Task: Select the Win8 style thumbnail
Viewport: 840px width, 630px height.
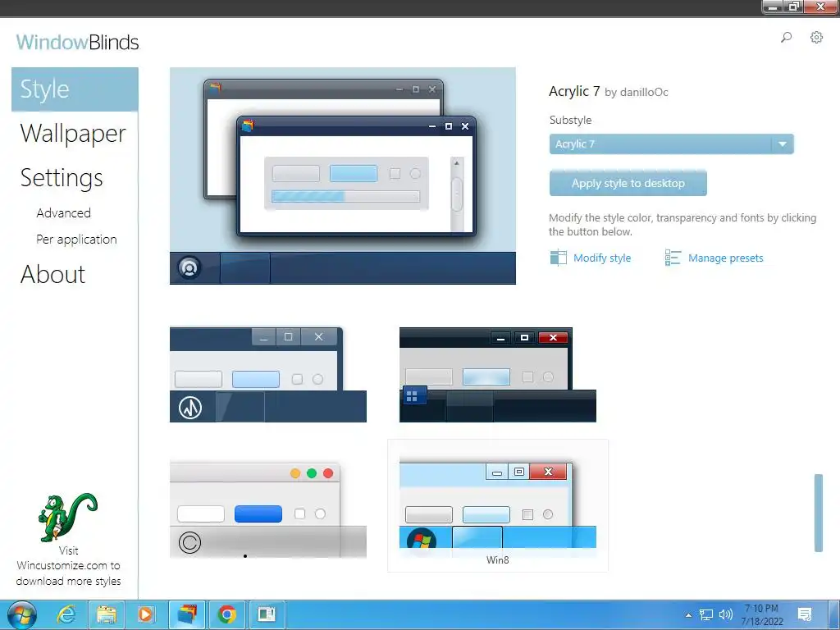Action: tap(498, 505)
